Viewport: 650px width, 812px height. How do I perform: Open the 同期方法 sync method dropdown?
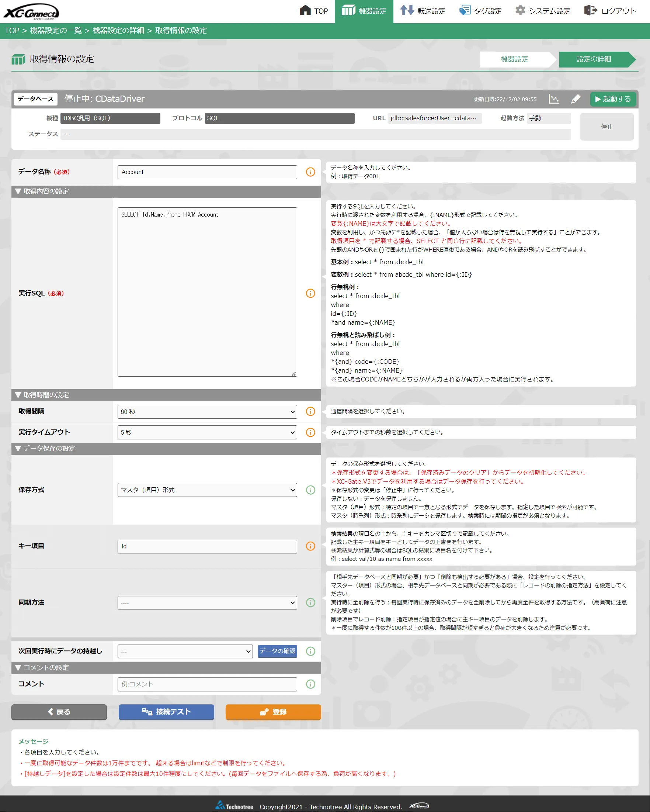[x=207, y=602]
